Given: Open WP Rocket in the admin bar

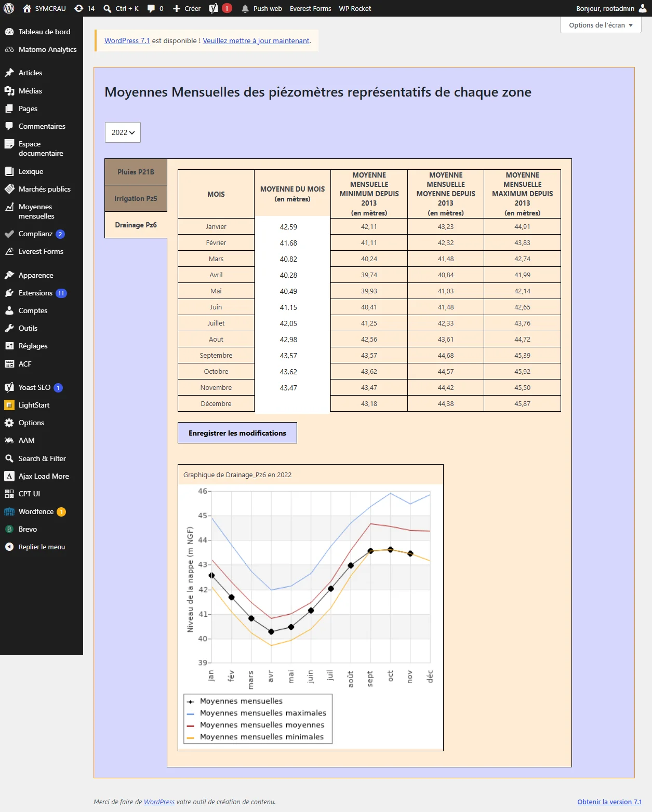Looking at the screenshot, I should click(355, 8).
